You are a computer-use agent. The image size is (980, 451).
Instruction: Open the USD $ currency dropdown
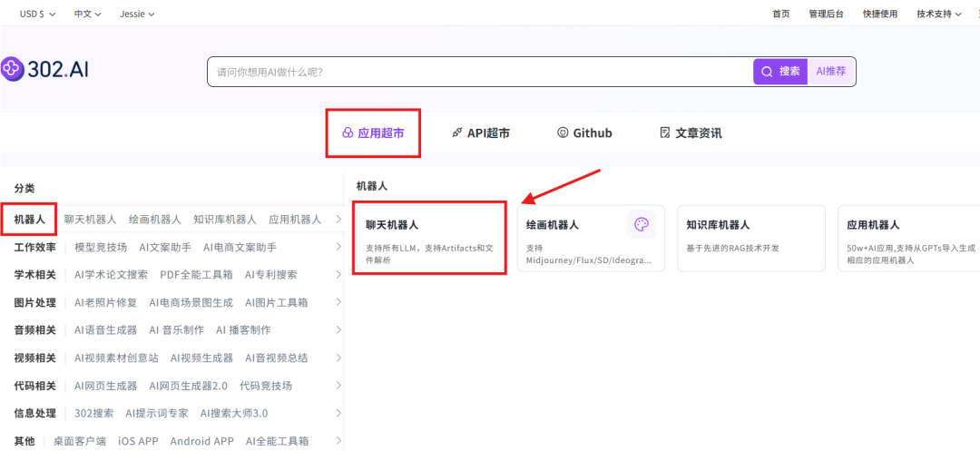tap(37, 14)
